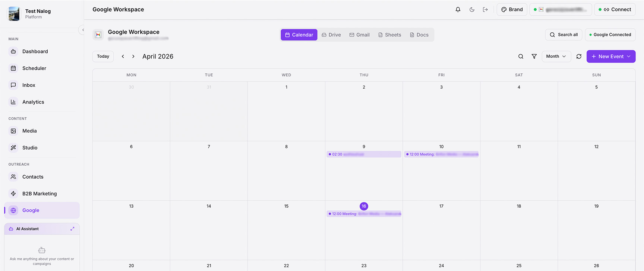Collapse the sidebar with the chevron
The height and width of the screenshot is (271, 644).
click(x=83, y=30)
